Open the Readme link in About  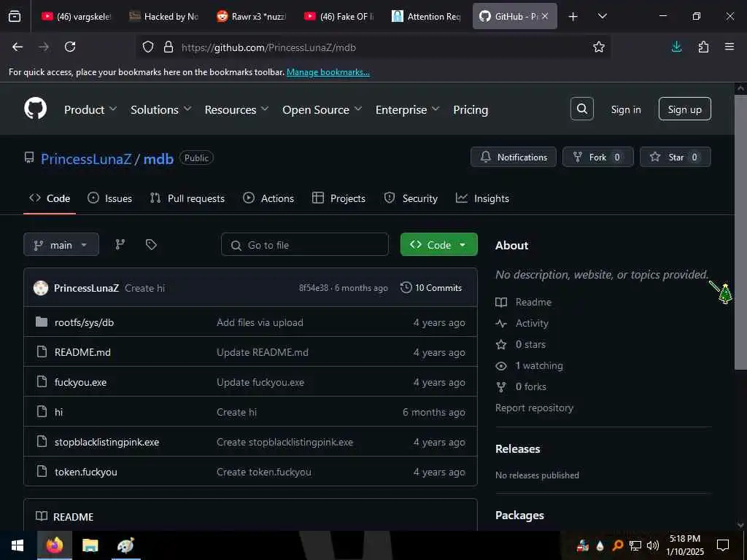(523, 302)
